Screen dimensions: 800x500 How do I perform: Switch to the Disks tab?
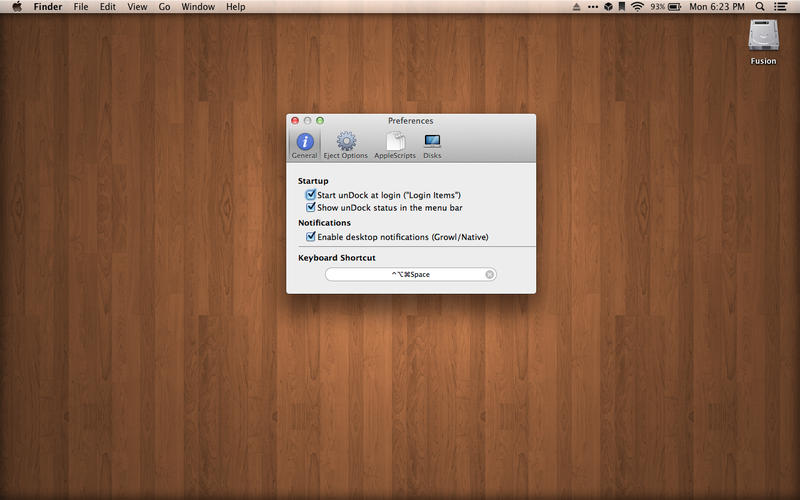coord(432,145)
